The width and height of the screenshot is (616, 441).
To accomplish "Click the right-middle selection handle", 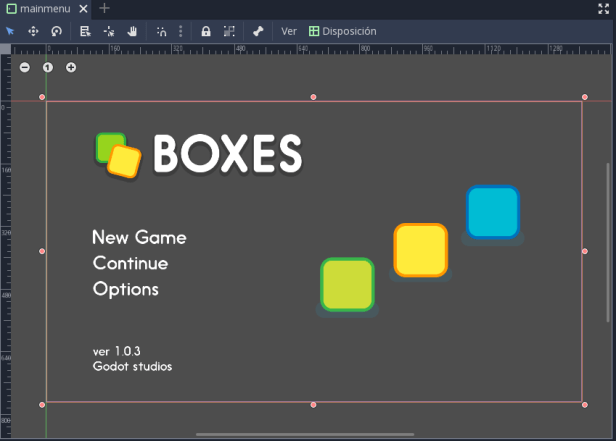I will [x=585, y=251].
